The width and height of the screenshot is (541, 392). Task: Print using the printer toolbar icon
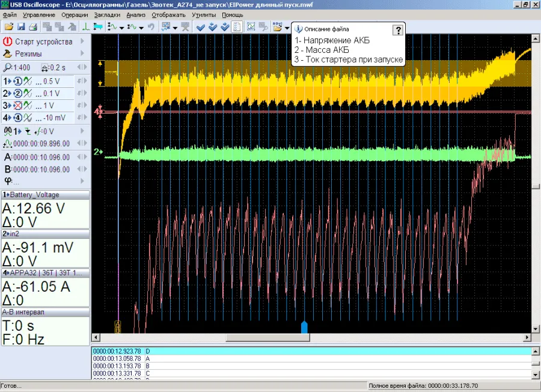(33, 27)
